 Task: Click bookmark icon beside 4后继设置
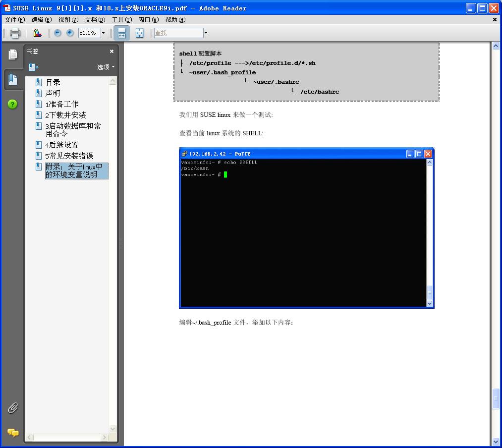(x=39, y=145)
